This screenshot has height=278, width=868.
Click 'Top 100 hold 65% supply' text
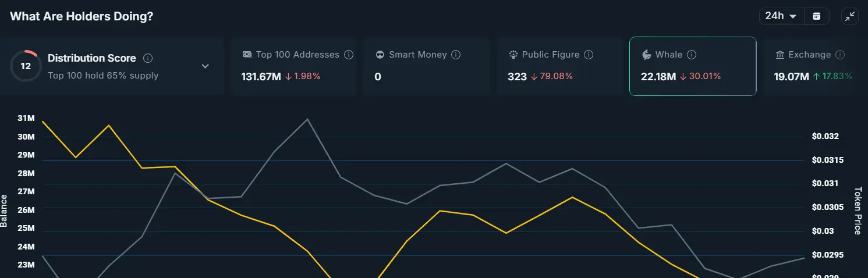pyautogui.click(x=103, y=76)
